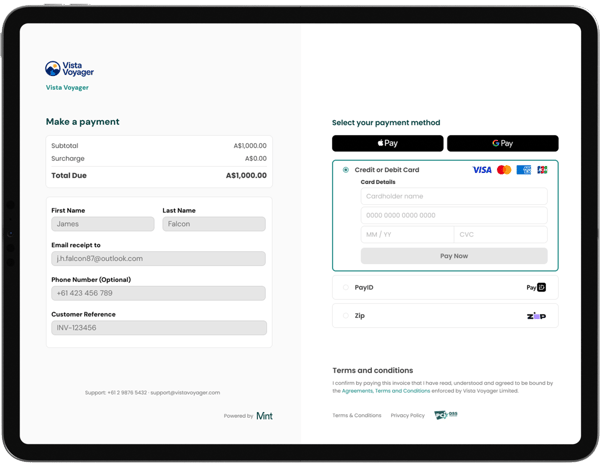Select the Credit or Debit Card radio option

click(346, 170)
